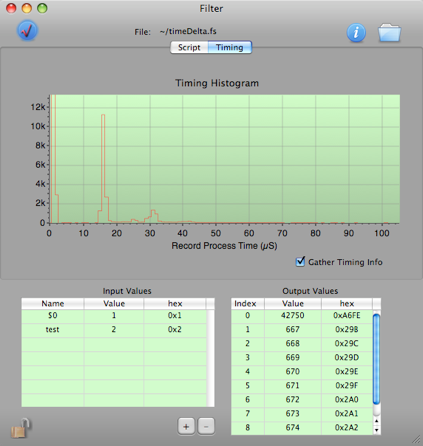The image size is (423, 446).
Task: Open the blue info button
Action: pos(356,33)
